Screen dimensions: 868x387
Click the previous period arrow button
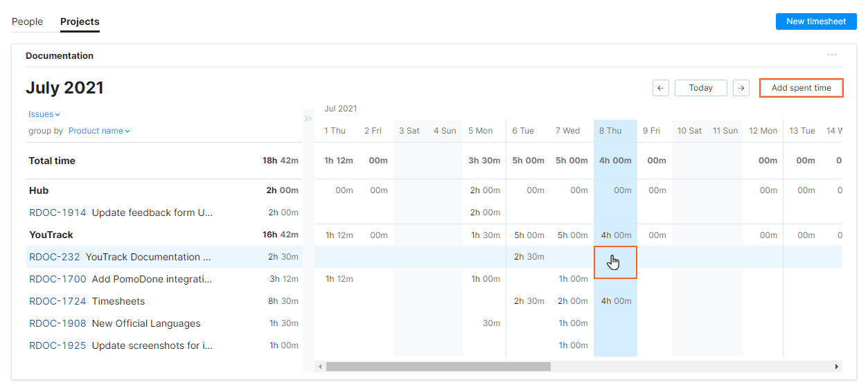660,88
